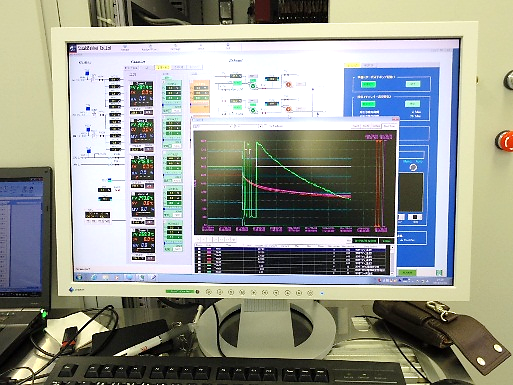Select the yellow highlighted tab above controllers
The image size is (513, 385).
point(163,67)
